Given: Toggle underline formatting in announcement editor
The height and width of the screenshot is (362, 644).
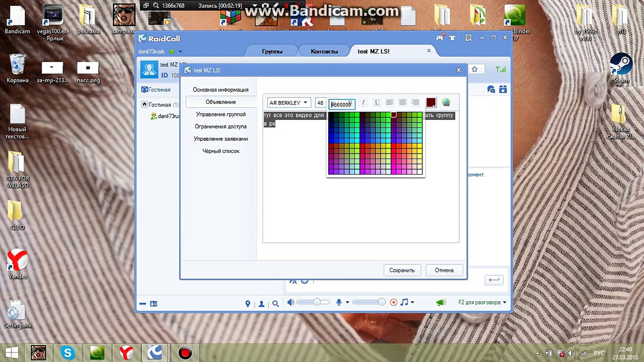Looking at the screenshot, I should (377, 103).
